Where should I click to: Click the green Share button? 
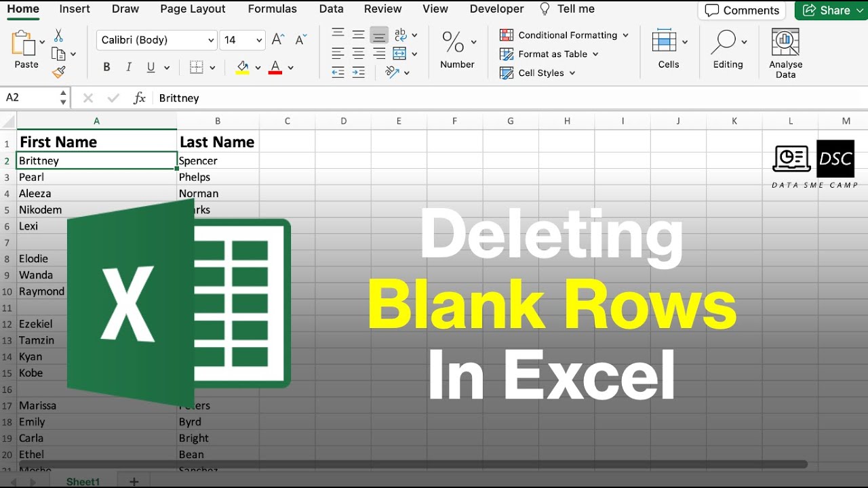[x=831, y=10]
